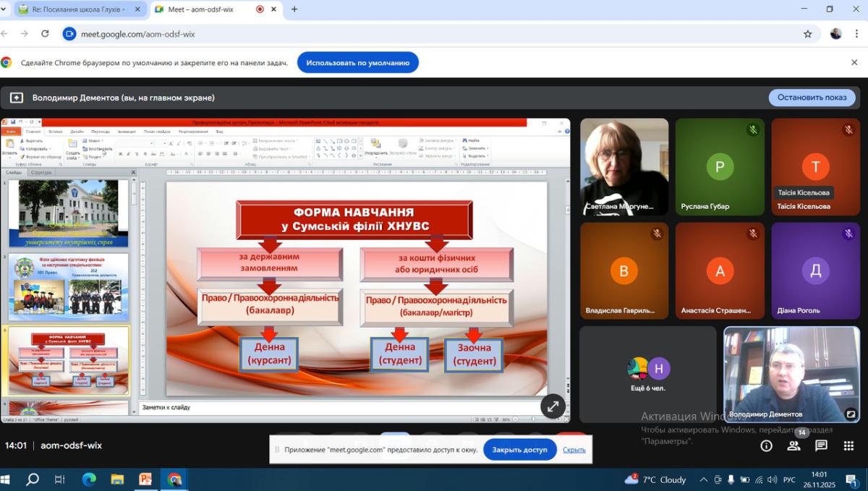Switch to the Re: Посилання школа Глухів tab

pos(71,9)
